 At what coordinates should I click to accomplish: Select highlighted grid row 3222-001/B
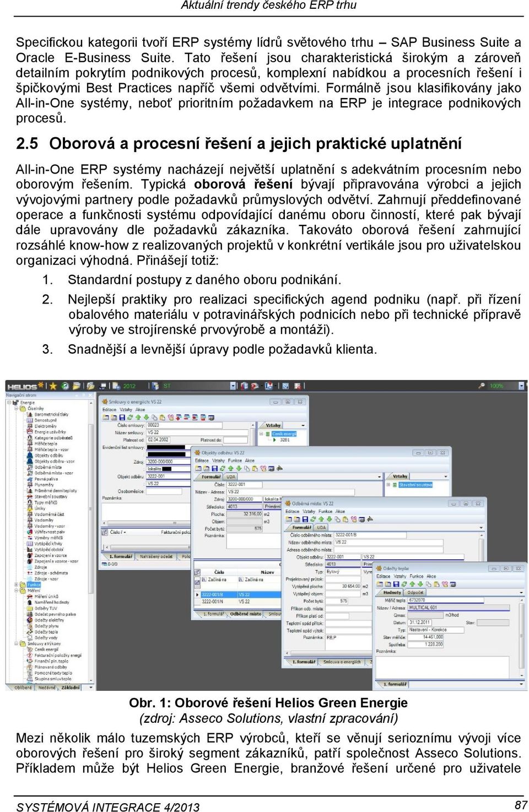(x=240, y=595)
